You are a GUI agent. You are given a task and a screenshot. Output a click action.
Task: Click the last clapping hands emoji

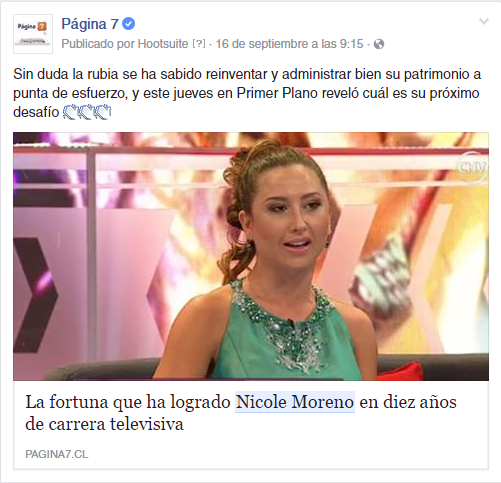103,112
